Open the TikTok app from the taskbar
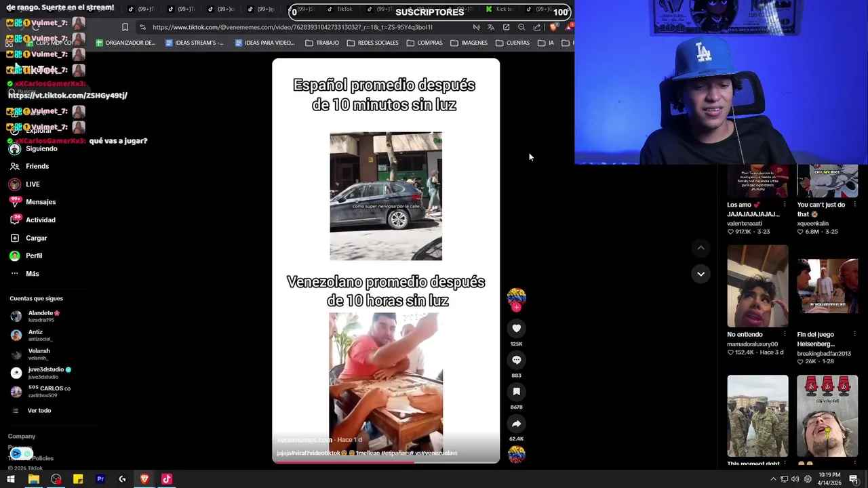Screen dimensions: 868x488 pos(167,479)
